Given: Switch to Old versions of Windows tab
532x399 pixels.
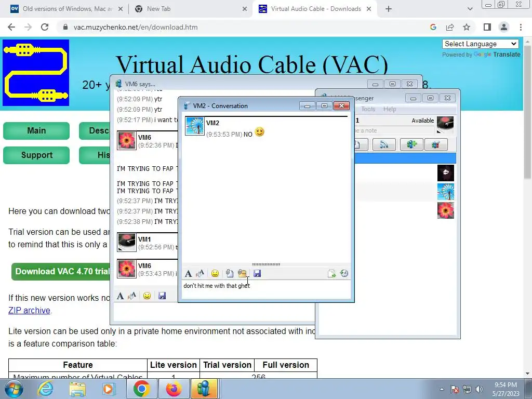Looking at the screenshot, I should pos(68,9).
